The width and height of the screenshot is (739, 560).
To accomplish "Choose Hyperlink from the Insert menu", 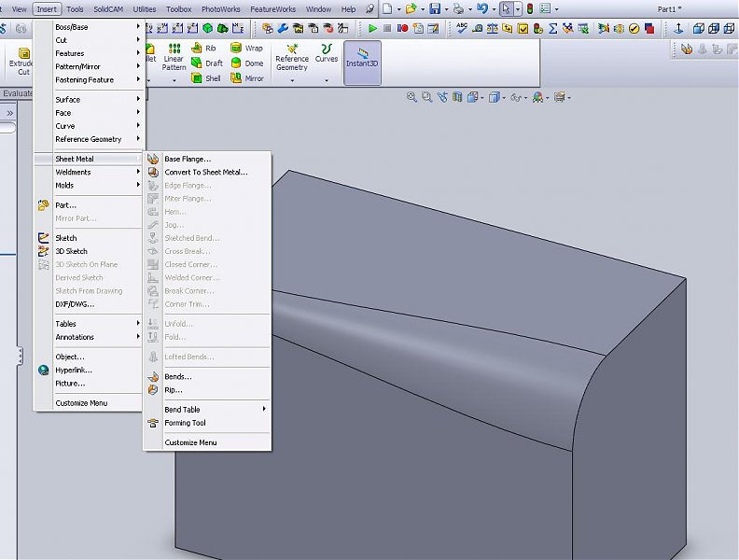I will click(74, 370).
